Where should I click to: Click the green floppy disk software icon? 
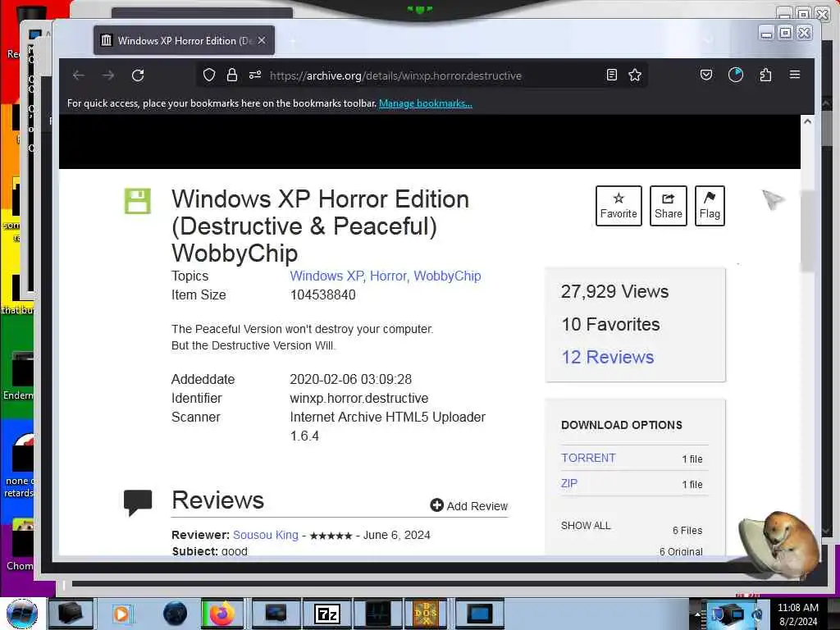click(x=138, y=201)
